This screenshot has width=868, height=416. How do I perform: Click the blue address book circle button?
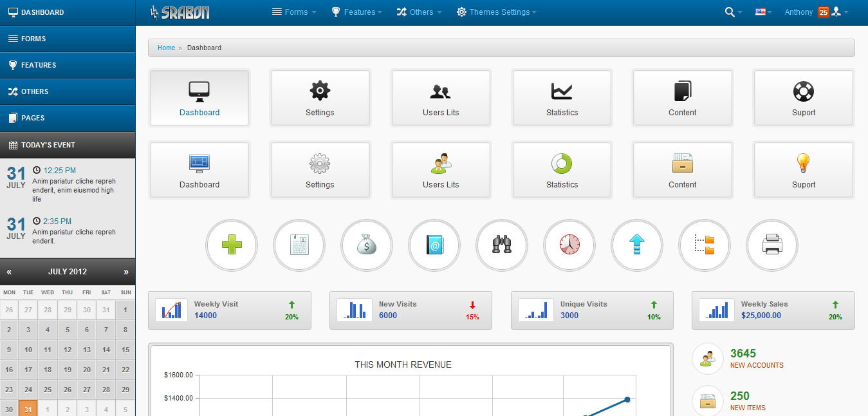coord(434,245)
